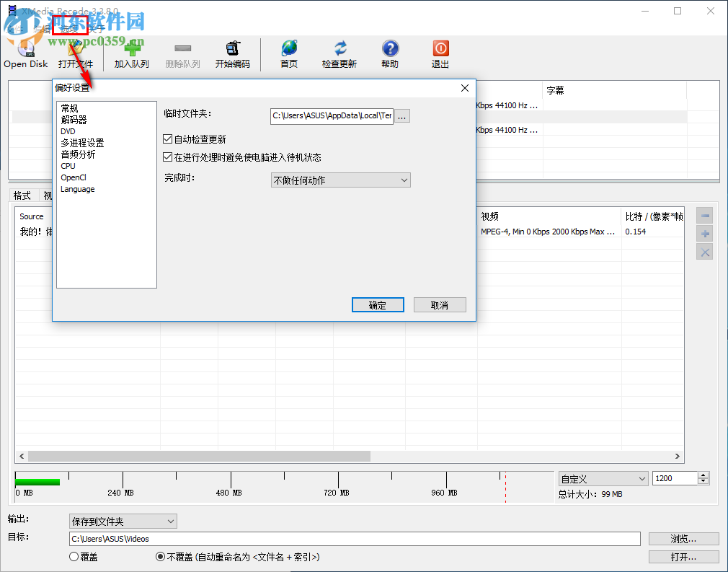Image resolution: width=728 pixels, height=572 pixels.
Task: Open the 完成时 action dropdown
Action: click(340, 180)
